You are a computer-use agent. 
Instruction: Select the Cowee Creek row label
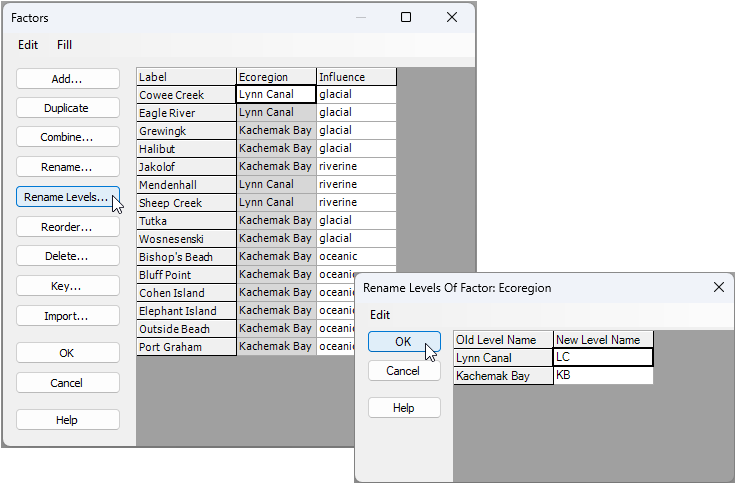(x=186, y=95)
